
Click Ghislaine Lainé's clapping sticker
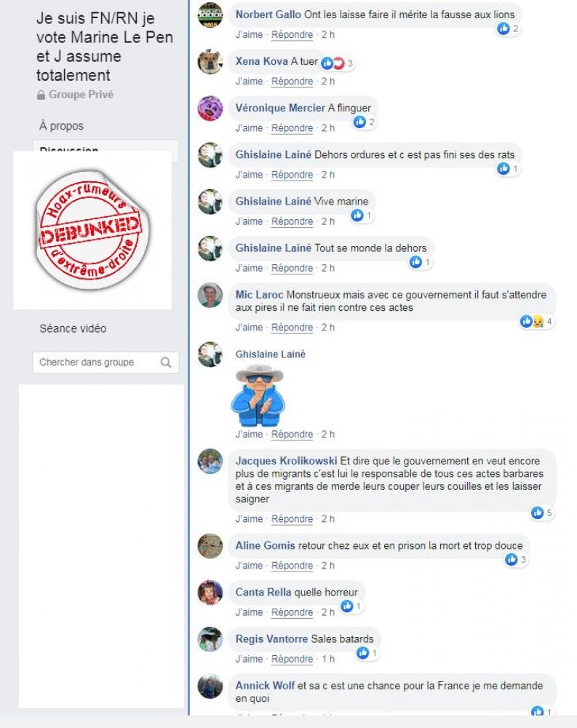click(258, 395)
